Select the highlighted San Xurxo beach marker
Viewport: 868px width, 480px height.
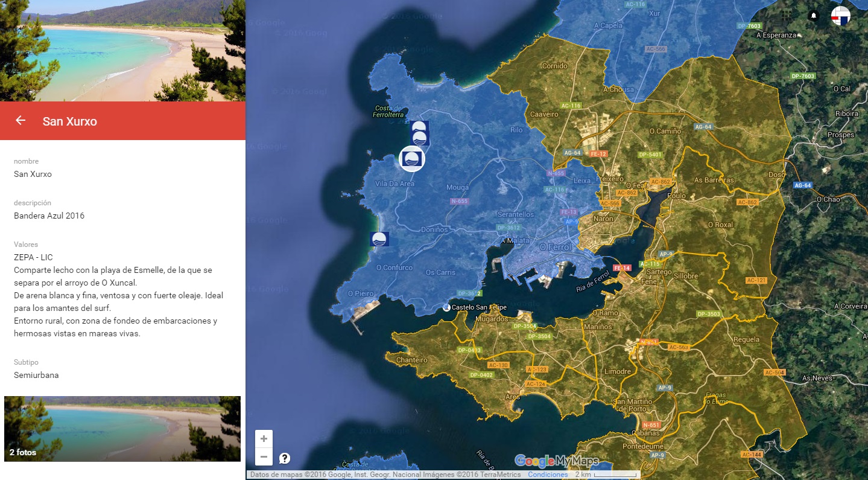(413, 159)
